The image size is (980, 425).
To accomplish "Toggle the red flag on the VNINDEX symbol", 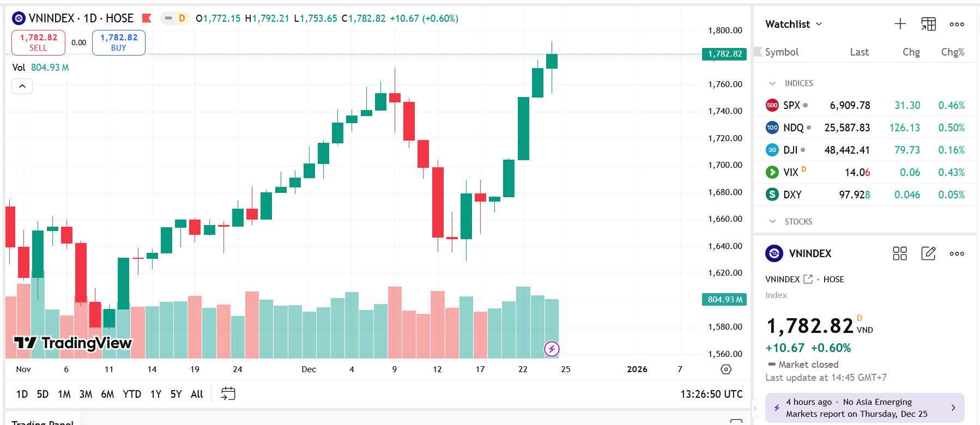I will pyautogui.click(x=146, y=18).
